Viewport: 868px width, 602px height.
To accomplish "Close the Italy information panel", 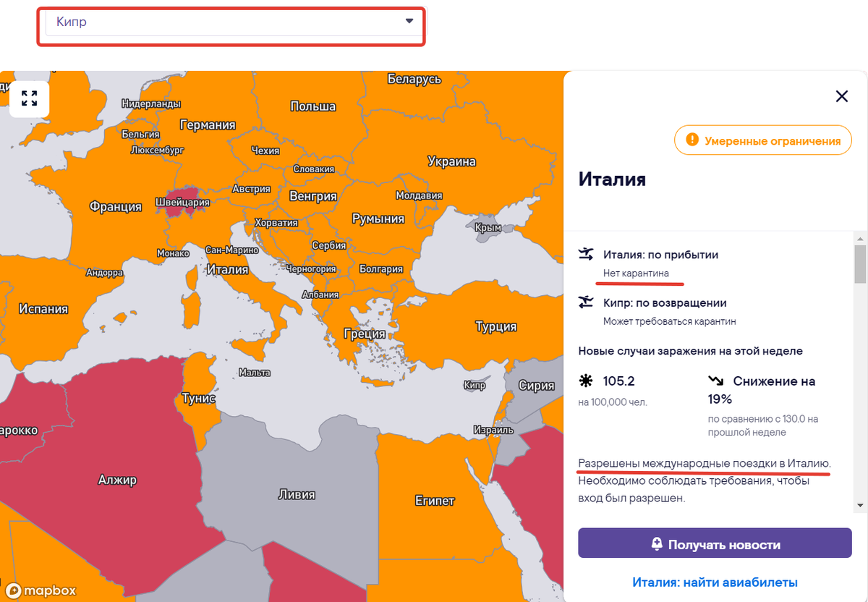I will pos(841,96).
